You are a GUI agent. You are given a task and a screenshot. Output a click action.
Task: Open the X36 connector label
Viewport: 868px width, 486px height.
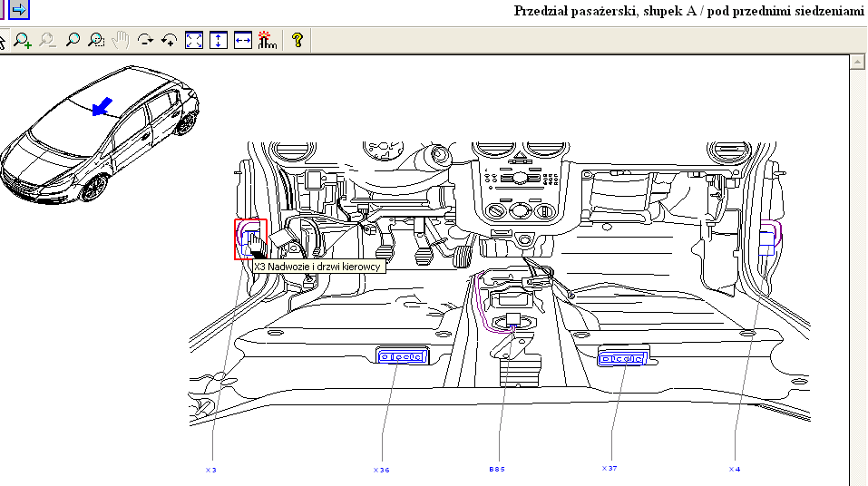381,470
